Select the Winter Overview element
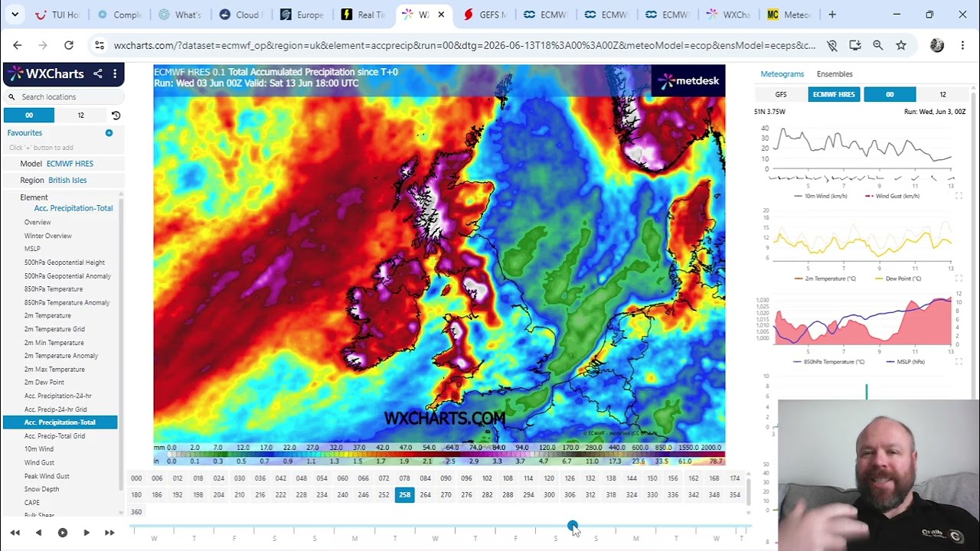980x551 pixels. click(x=47, y=236)
